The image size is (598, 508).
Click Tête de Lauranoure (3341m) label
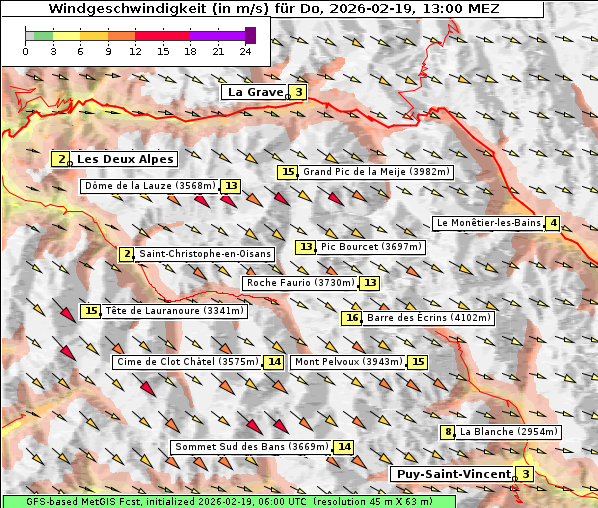174,311
